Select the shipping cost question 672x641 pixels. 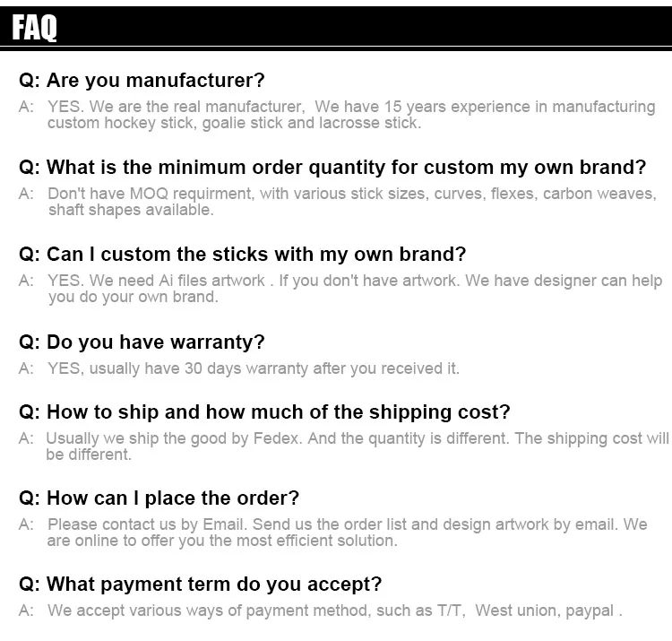click(264, 412)
